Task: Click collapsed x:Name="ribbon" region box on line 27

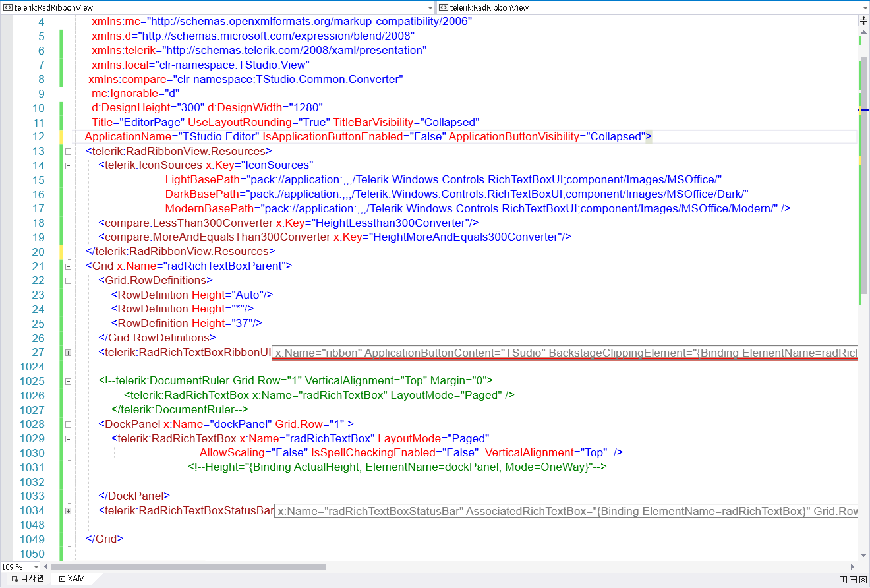Action: click(x=565, y=353)
